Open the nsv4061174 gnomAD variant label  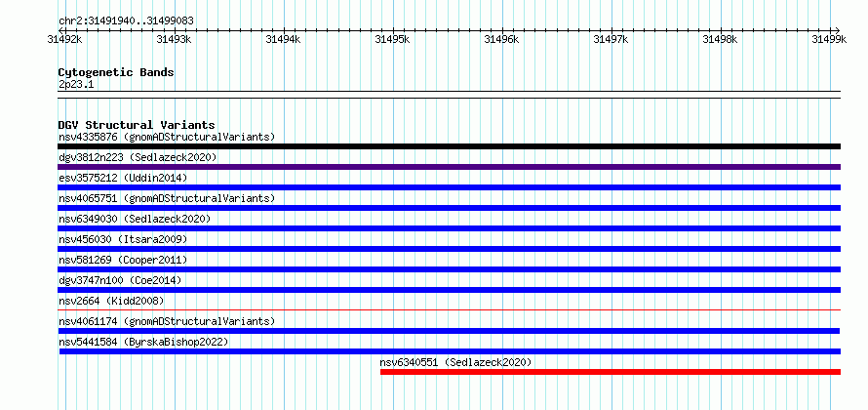[167, 321]
